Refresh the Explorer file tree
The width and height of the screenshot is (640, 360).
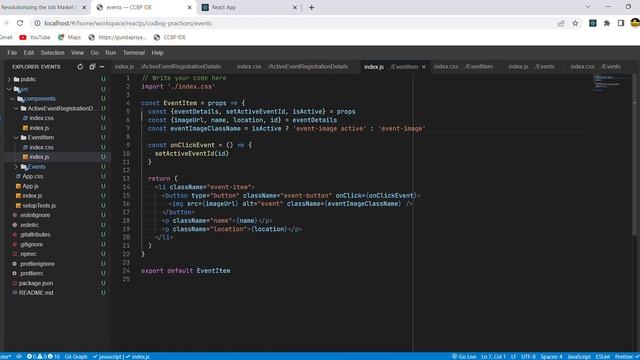click(x=80, y=67)
